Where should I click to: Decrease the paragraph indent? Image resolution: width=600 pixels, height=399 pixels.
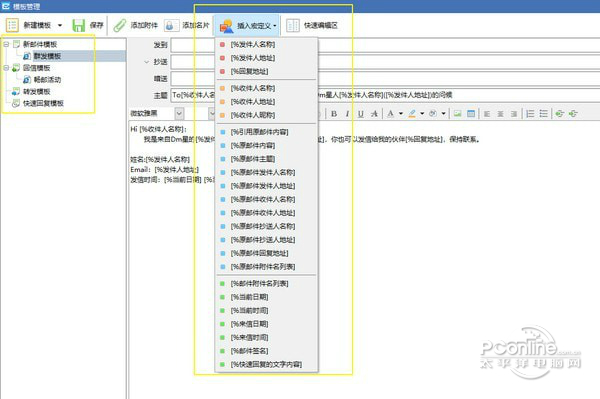[x=559, y=114]
